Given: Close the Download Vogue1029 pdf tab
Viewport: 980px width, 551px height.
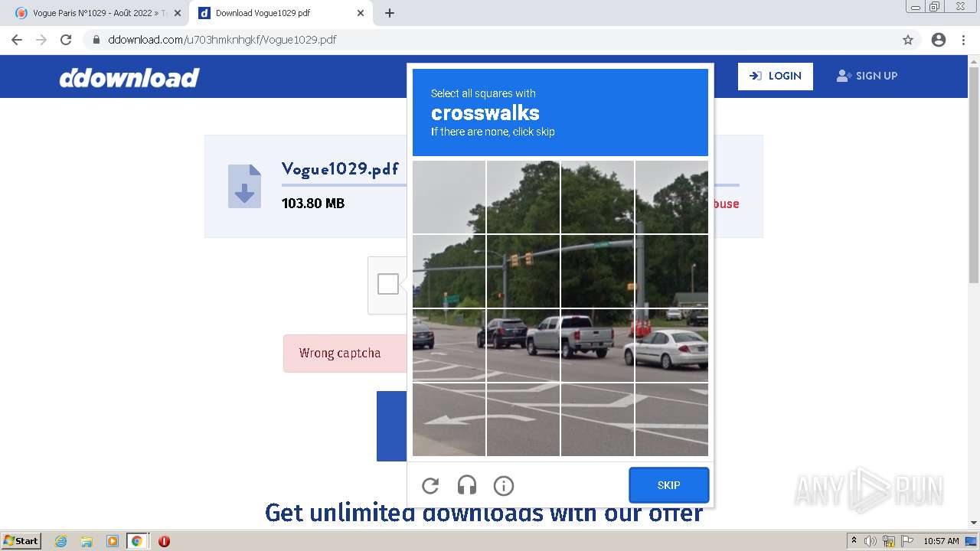Looking at the screenshot, I should pos(361,13).
